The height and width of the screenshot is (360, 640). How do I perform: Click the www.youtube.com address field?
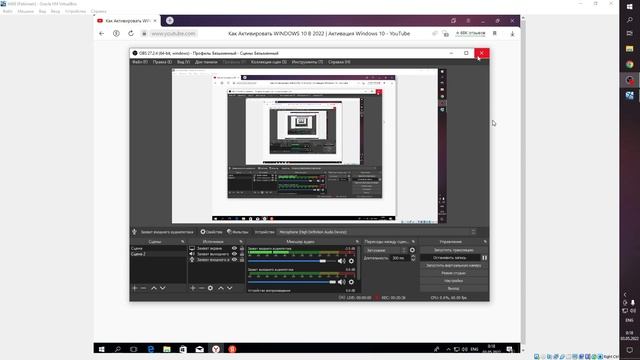click(173, 33)
